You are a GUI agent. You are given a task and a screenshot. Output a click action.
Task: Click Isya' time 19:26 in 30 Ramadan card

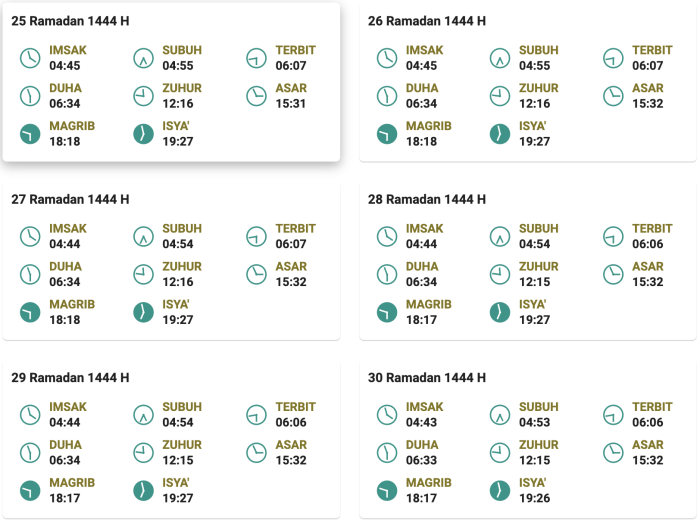[534, 498]
